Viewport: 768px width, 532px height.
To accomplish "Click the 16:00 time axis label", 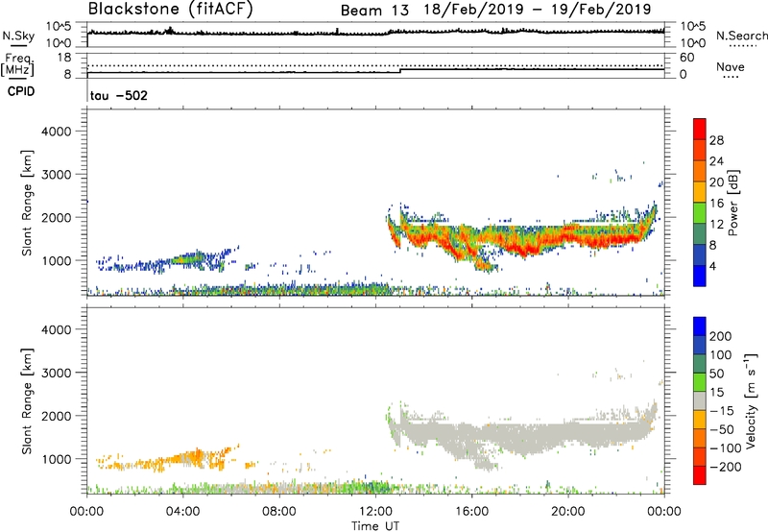I will click(x=471, y=512).
